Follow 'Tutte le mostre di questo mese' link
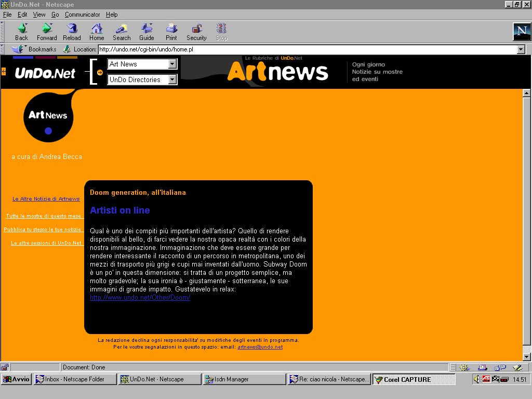The height and width of the screenshot is (399, 532). (44, 216)
